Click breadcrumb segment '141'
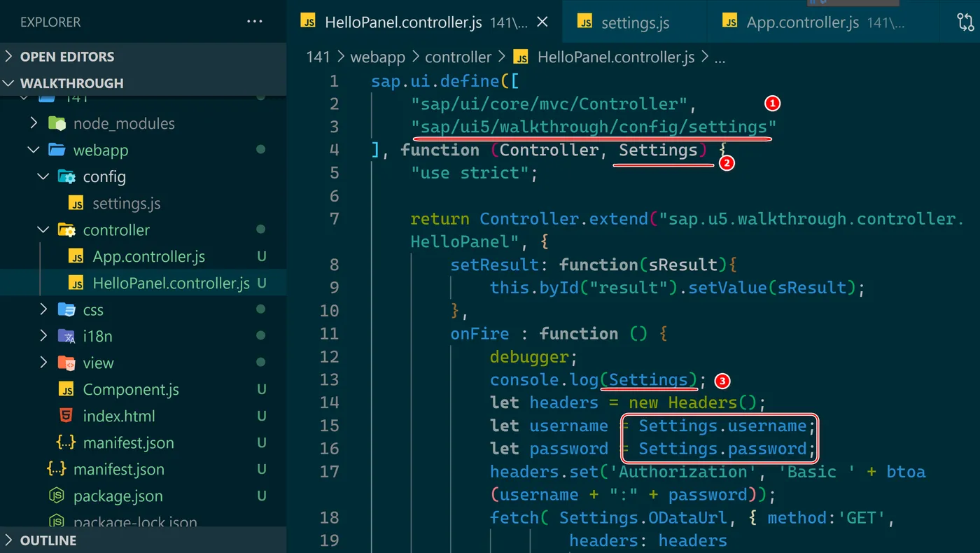The width and height of the screenshot is (980, 553). coord(318,57)
